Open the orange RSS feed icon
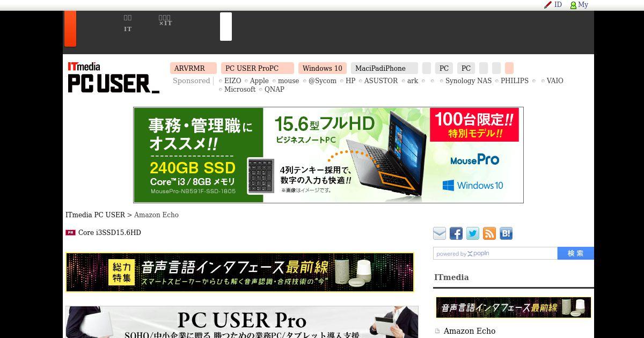 (489, 233)
